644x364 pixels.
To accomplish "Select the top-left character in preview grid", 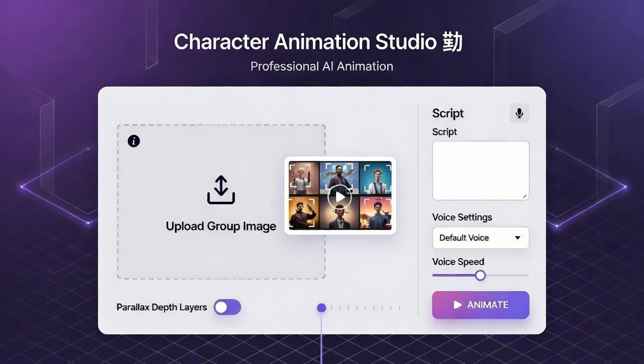I will [x=304, y=178].
